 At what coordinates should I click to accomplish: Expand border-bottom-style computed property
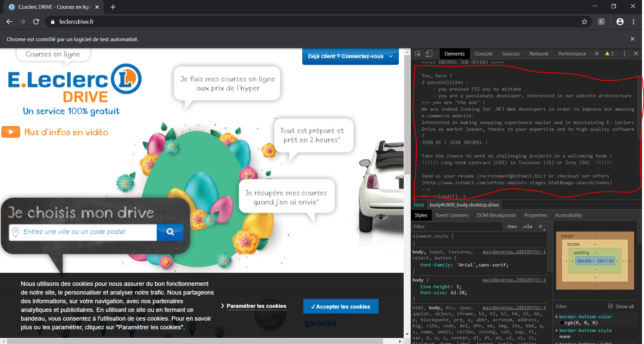[557, 330]
